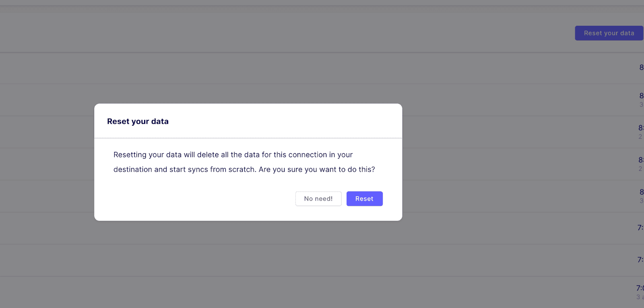Click the dimmed Reset your data button
Screen dimensions: 644x308
click(x=609, y=33)
